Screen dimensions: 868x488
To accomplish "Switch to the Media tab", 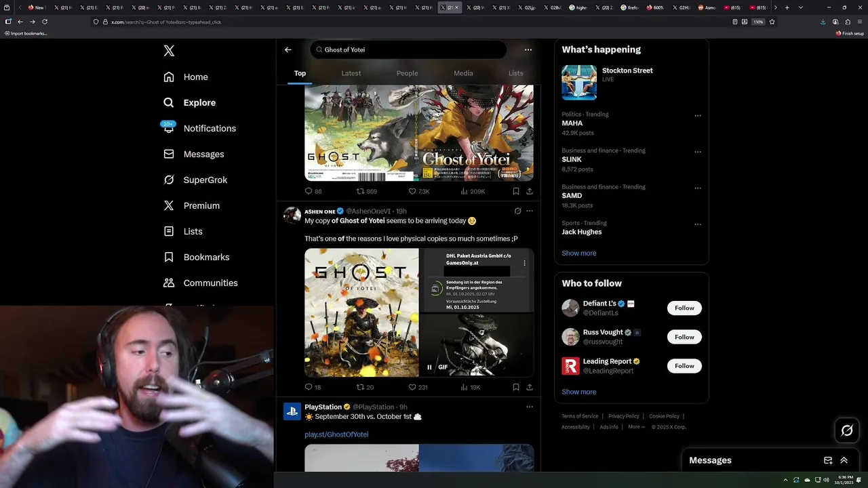I will click(463, 73).
